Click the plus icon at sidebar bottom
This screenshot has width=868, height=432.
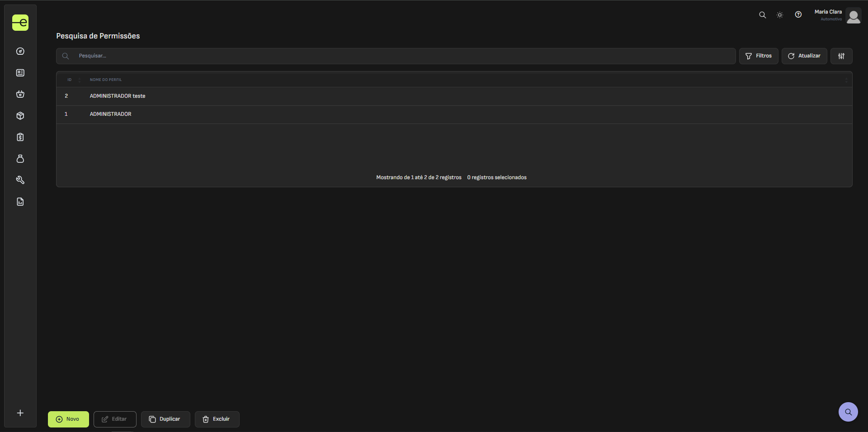20,413
